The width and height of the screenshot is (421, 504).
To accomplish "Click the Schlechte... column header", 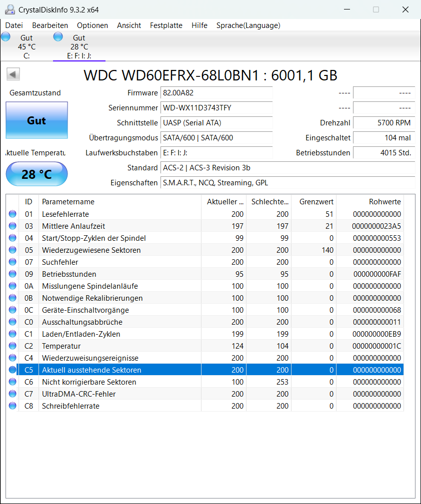I will (x=269, y=201).
